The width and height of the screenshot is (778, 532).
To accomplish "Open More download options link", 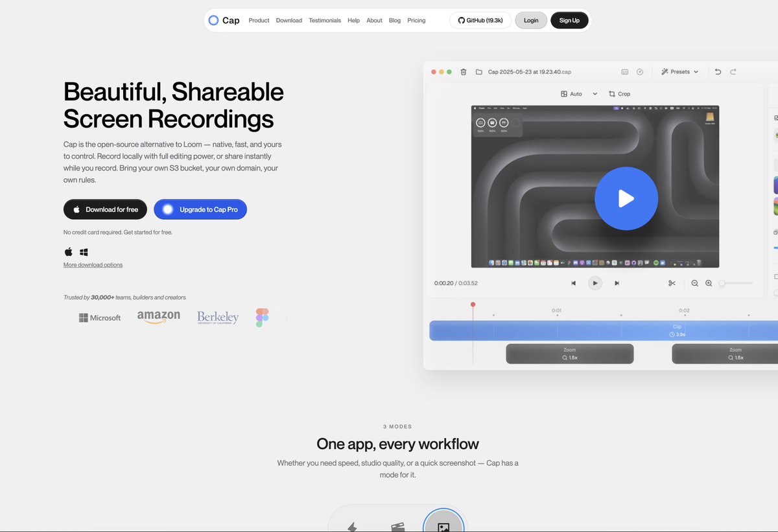I will [x=93, y=265].
